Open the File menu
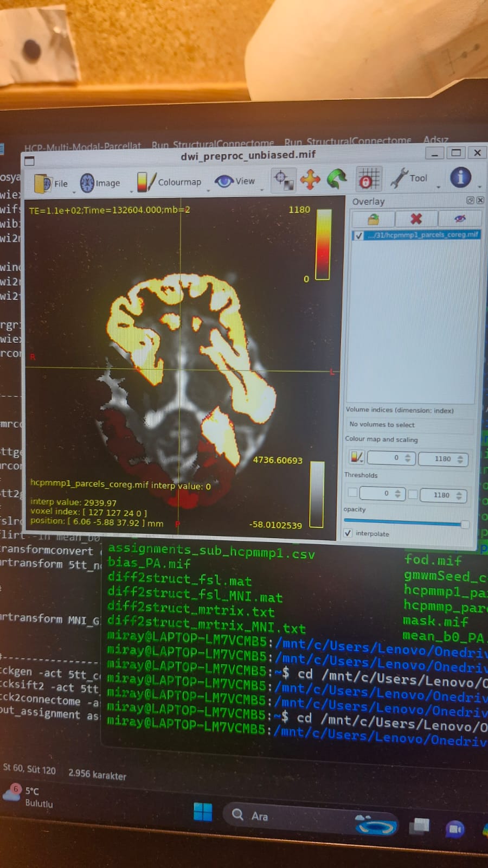Screen dimensions: 488x868 (52, 184)
